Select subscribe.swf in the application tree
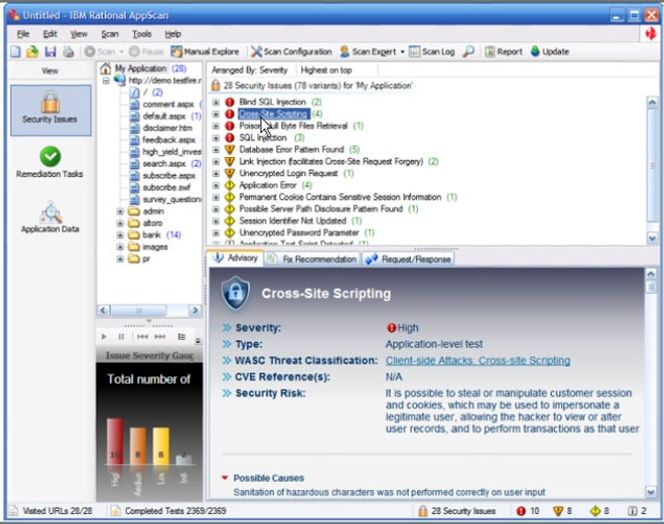This screenshot has height=524, width=664. tap(166, 187)
